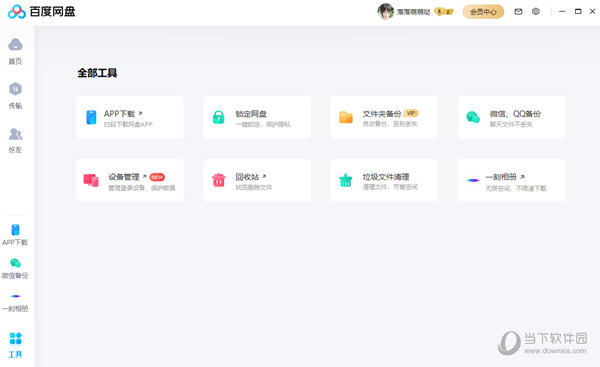
Task: Click the blue phone icon on APP下载 card
Action: pos(91,117)
